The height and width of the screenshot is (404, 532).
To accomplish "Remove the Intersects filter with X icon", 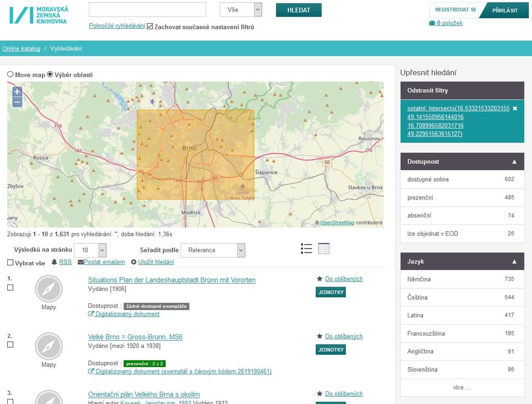I will pyautogui.click(x=515, y=109).
